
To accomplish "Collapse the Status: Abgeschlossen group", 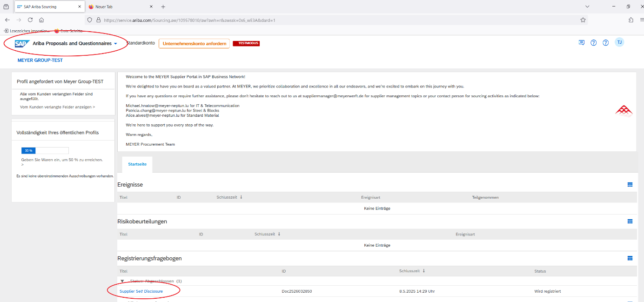I will pyautogui.click(x=122, y=281).
